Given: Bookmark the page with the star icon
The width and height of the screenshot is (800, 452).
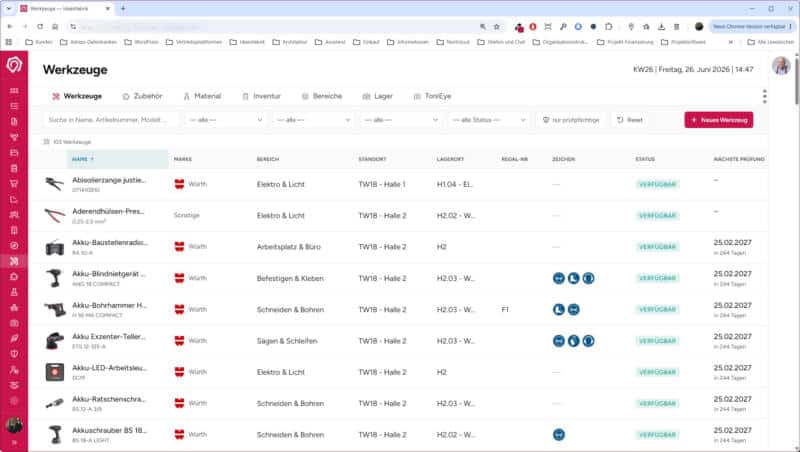Looking at the screenshot, I should [x=496, y=27].
